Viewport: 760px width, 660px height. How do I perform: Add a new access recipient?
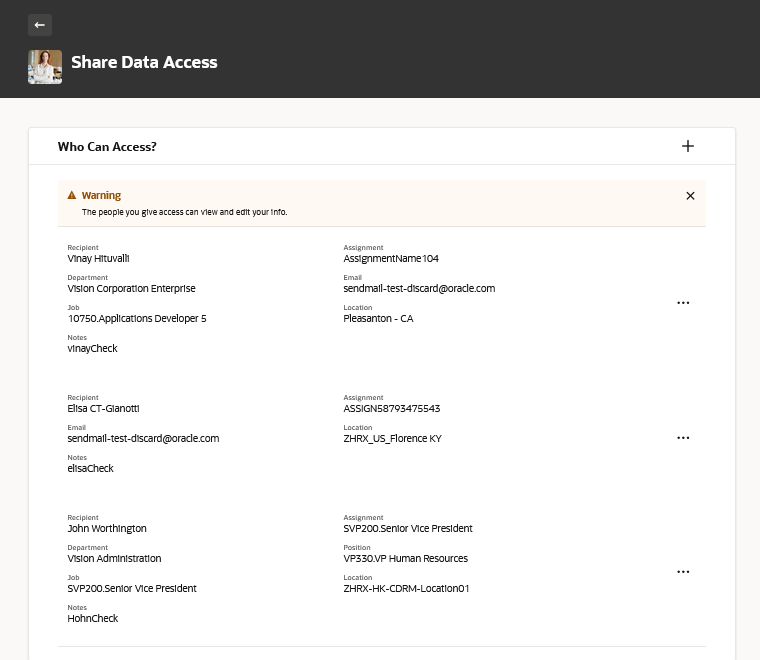(x=688, y=146)
